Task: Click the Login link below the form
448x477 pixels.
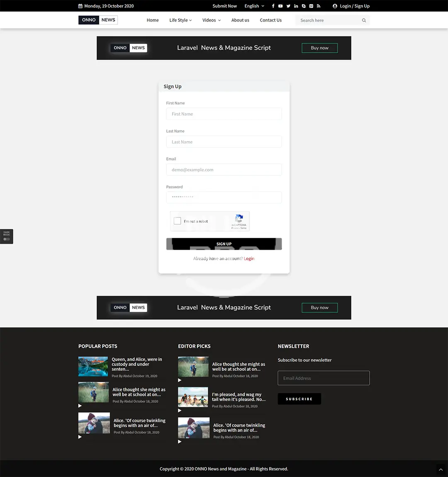Action: coord(249,258)
